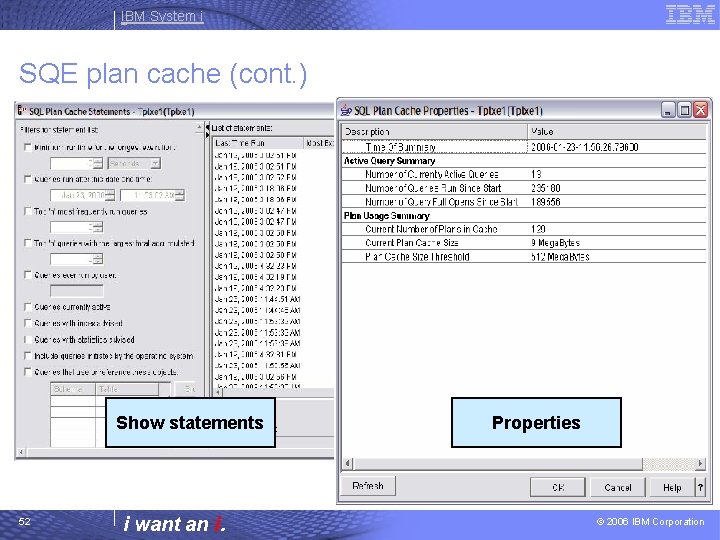Select Number of Query Full Opens Since Start
This screenshot has height=540, width=720.
(524, 202)
